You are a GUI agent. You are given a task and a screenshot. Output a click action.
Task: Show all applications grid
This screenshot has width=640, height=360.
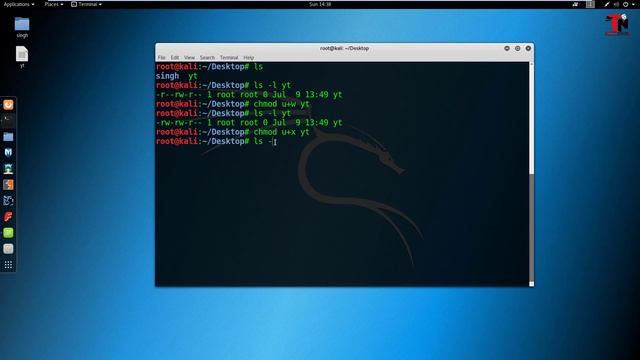[x=8, y=265]
